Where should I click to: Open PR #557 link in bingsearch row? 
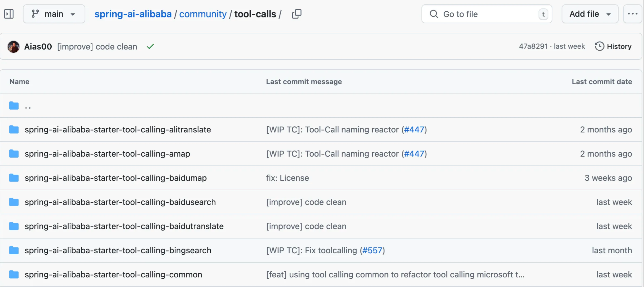coord(372,250)
